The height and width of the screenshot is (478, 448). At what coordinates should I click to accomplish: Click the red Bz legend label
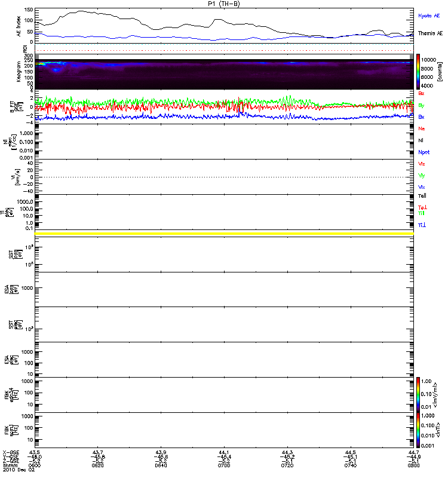pos(421,94)
